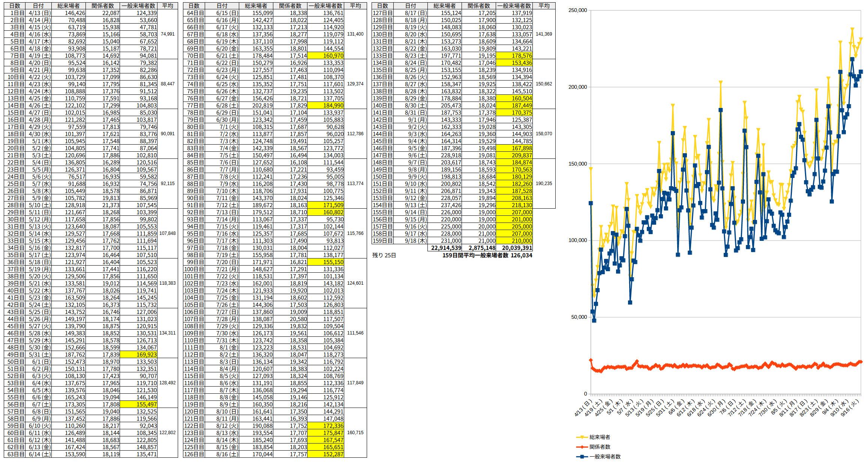Click the 関係者数 red legend entry

(x=594, y=447)
